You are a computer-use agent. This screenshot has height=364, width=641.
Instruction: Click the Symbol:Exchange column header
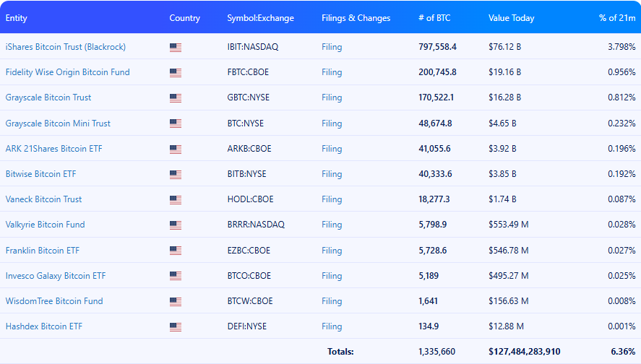tap(260, 18)
